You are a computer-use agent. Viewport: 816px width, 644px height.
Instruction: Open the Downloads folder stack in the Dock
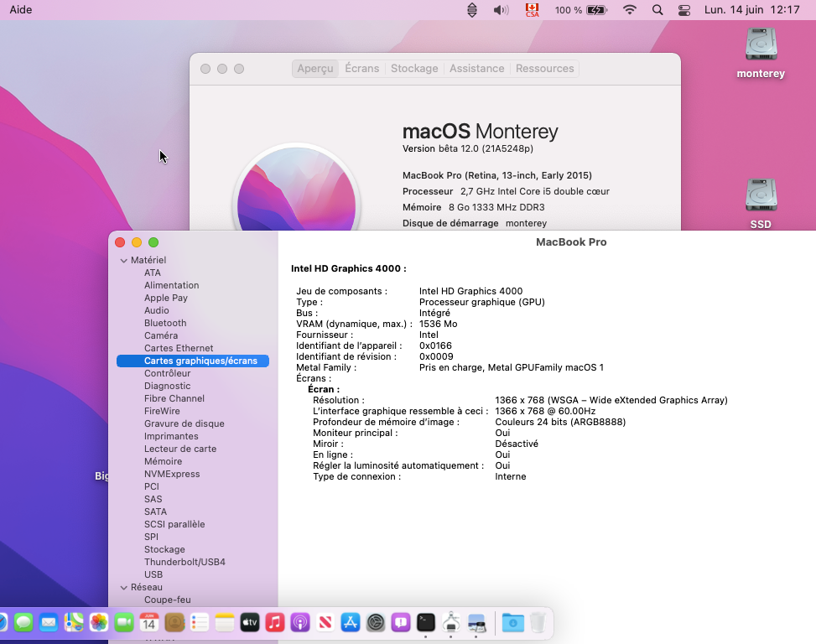512,622
